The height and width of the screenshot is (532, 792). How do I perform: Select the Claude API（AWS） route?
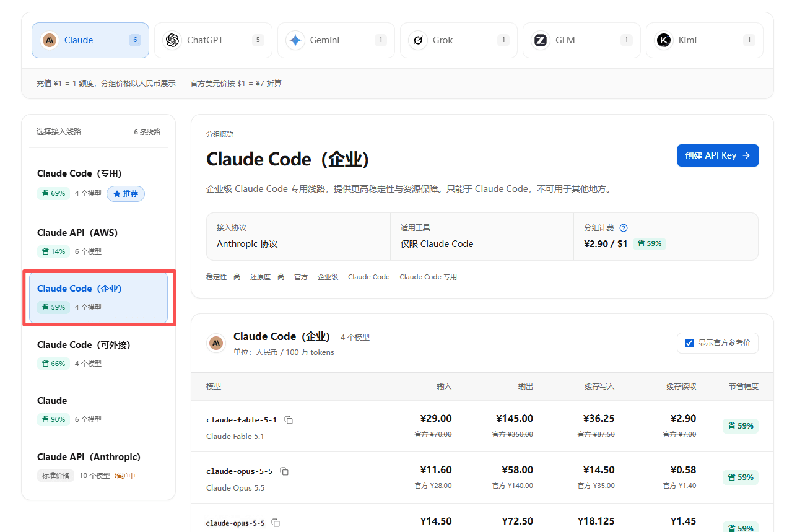98,242
